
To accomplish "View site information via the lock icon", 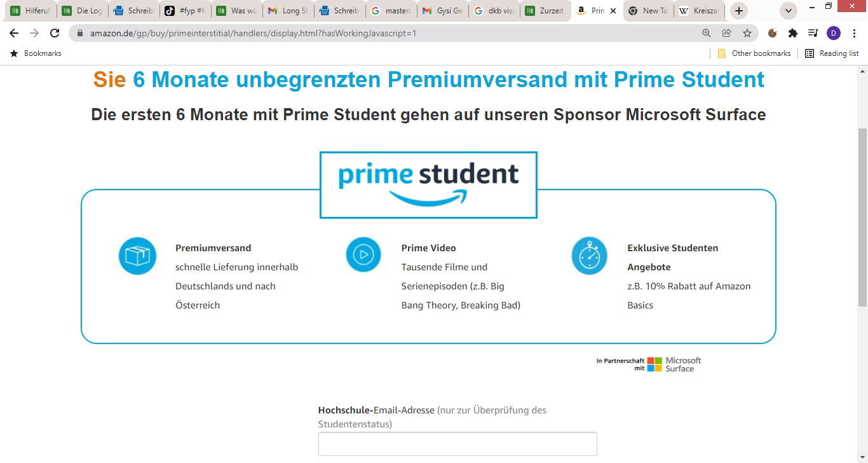I will pos(80,33).
